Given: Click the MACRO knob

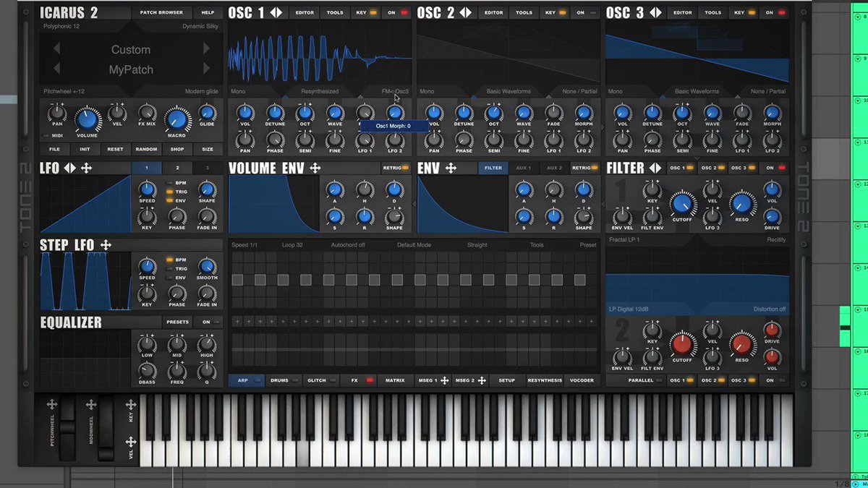Looking at the screenshot, I should click(x=176, y=120).
